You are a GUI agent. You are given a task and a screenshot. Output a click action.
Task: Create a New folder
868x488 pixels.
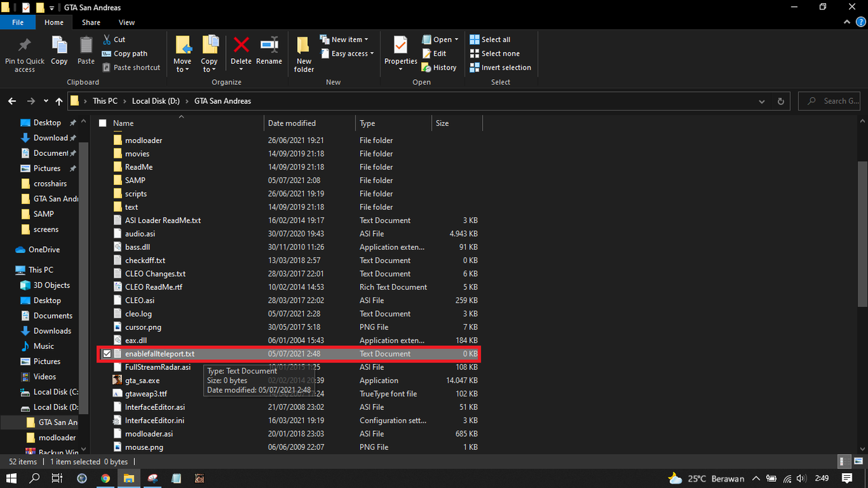tap(304, 54)
